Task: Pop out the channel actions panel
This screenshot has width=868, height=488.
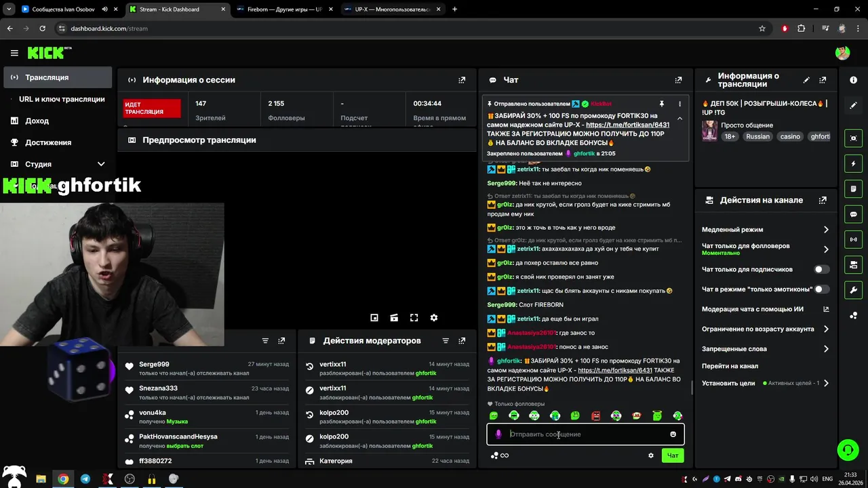Action: (x=823, y=201)
